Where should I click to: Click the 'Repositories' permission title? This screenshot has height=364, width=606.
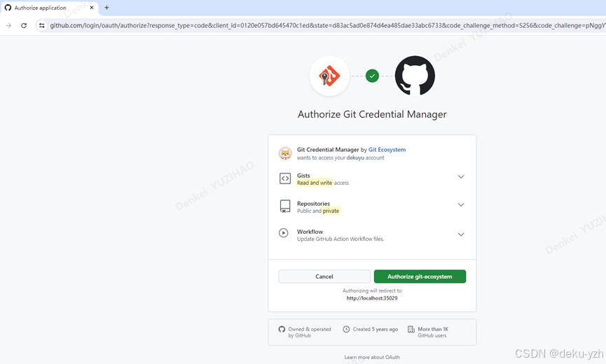pos(313,204)
